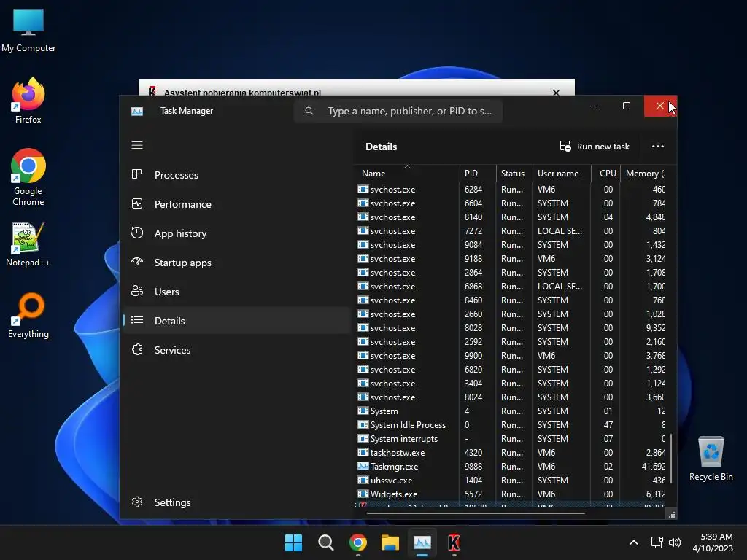747x560 pixels.
Task: Switch to the Startup apps tab
Action: coord(237,262)
